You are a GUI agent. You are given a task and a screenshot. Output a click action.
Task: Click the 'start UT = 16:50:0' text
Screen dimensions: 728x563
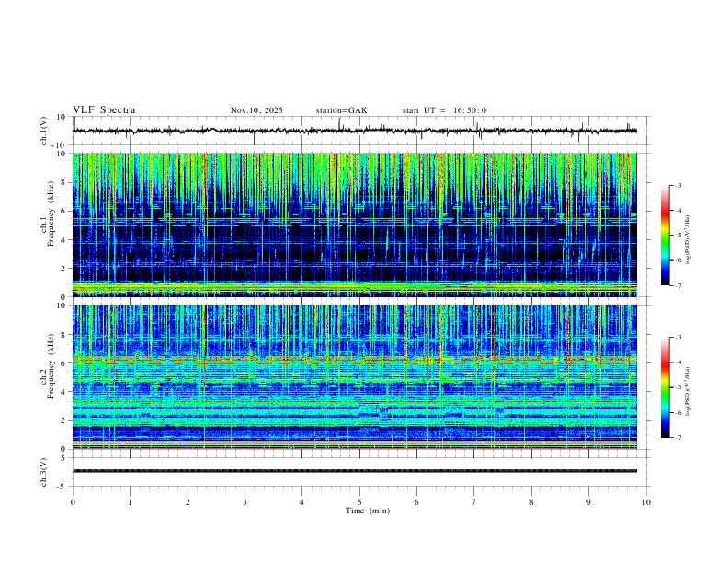[444, 110]
